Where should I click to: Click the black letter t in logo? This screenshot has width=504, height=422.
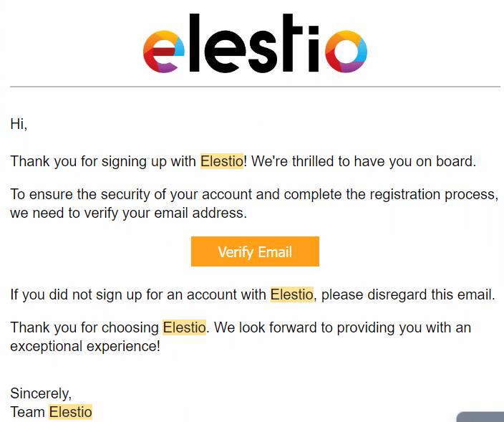[x=291, y=43]
